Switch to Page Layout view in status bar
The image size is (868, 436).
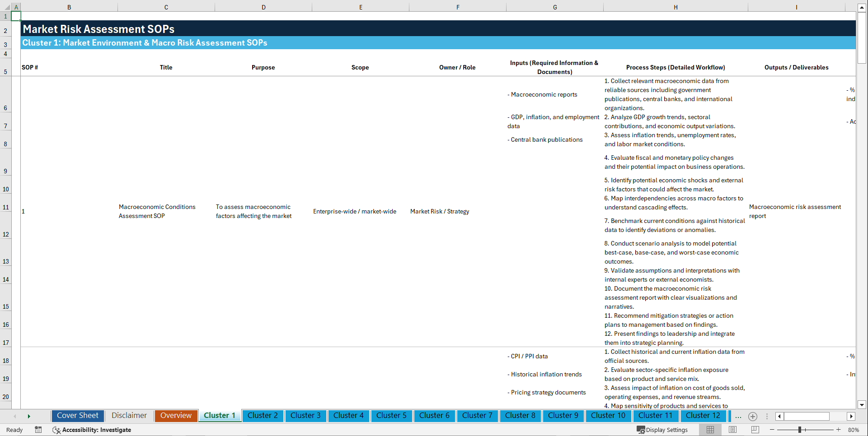733,429
